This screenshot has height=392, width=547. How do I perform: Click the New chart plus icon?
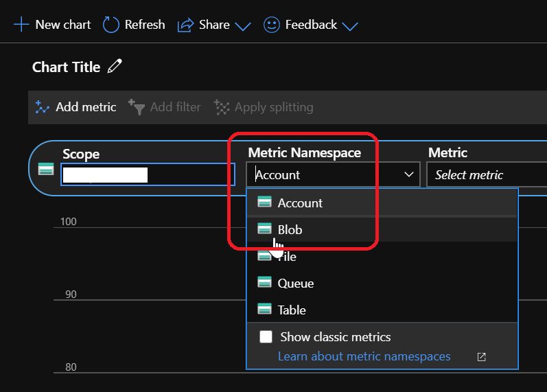pyautogui.click(x=21, y=25)
